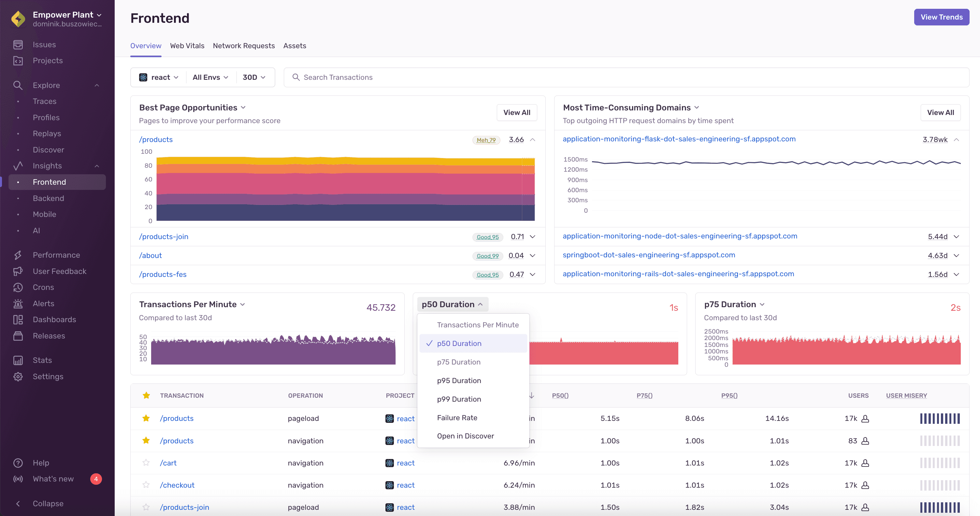Click the Performance icon in sidebar
The height and width of the screenshot is (516, 980).
18,255
